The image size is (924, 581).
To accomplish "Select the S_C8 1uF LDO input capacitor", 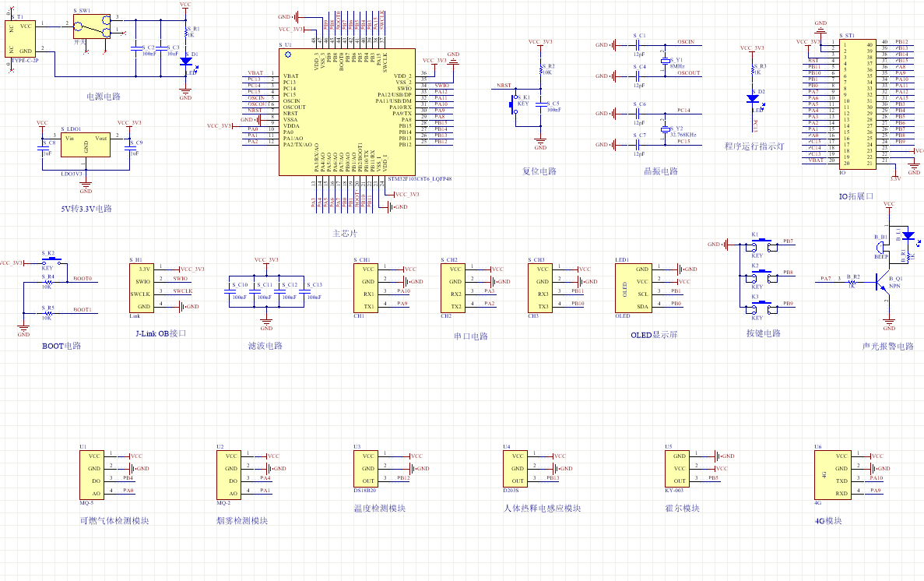I will point(43,148).
